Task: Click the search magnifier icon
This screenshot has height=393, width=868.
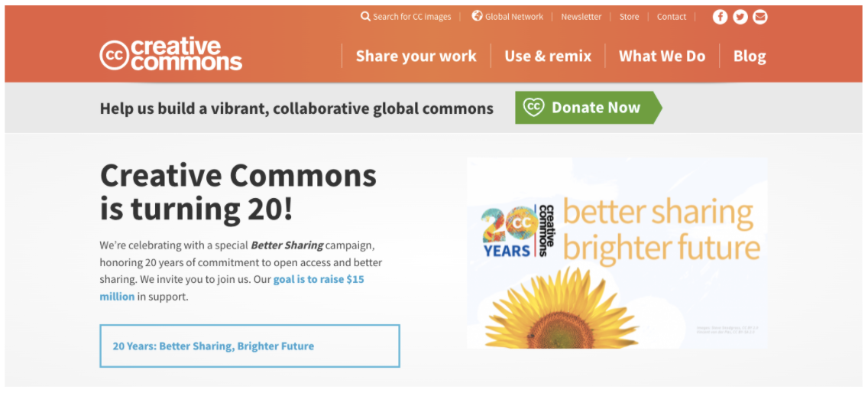Action: tap(365, 17)
